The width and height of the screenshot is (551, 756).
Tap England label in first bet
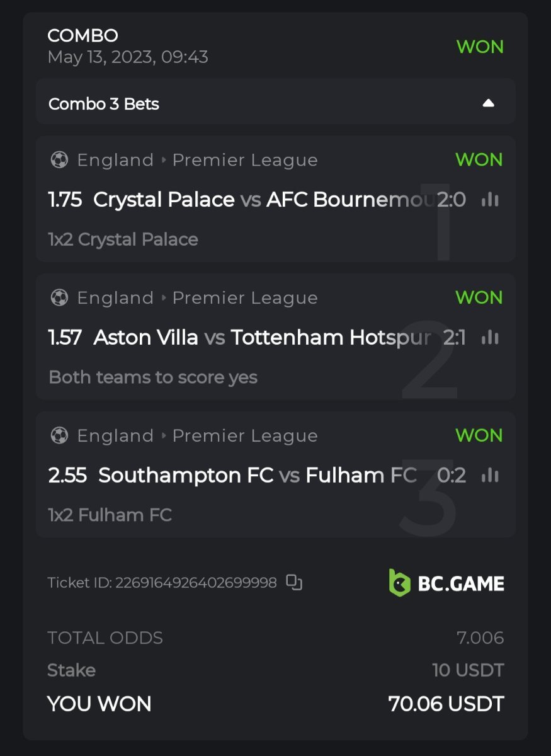pyautogui.click(x=115, y=160)
